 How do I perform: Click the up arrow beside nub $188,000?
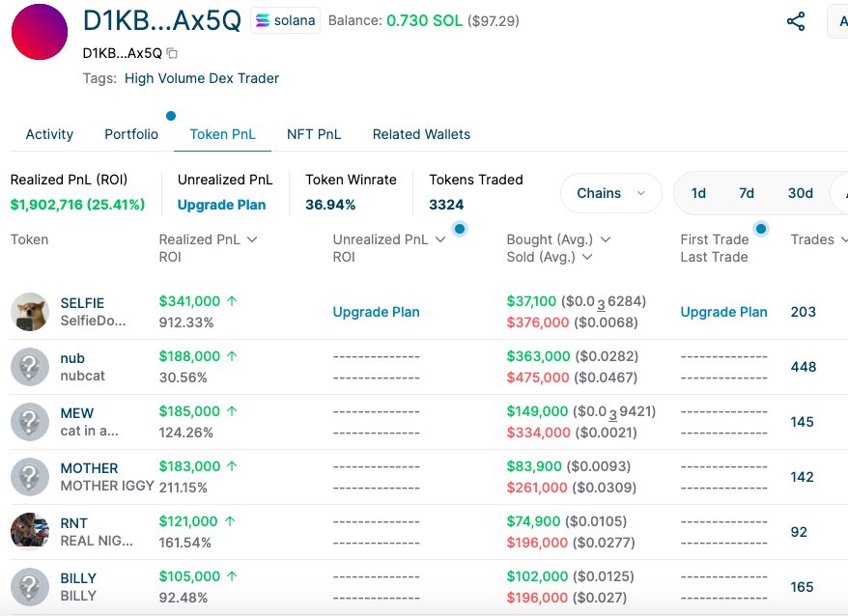click(x=232, y=356)
